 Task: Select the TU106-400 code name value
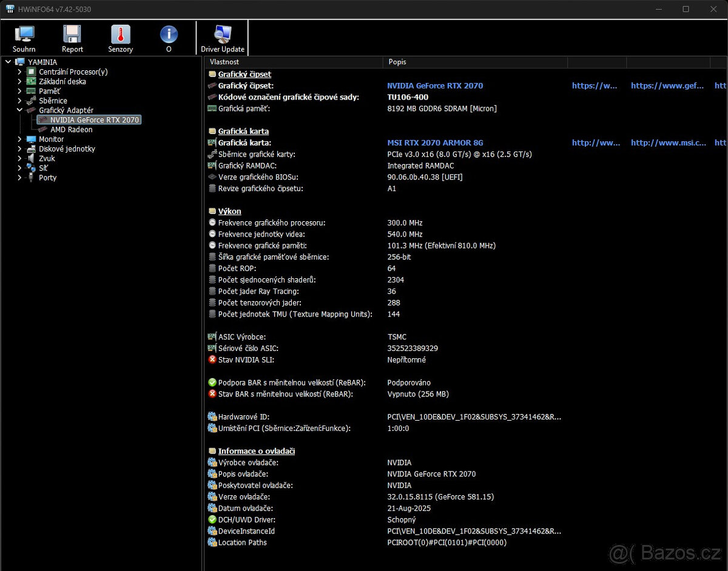tap(408, 97)
